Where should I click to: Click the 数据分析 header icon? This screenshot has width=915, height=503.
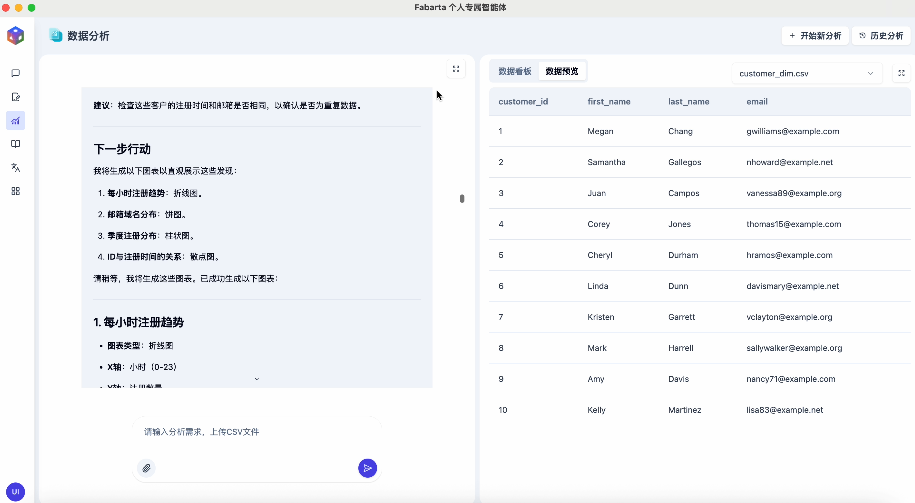click(x=55, y=36)
